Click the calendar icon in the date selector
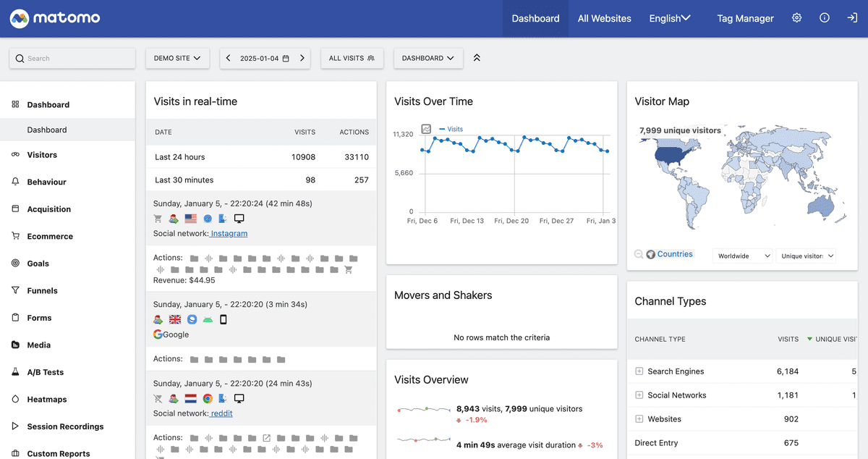Image resolution: width=868 pixels, height=459 pixels. 284,58
